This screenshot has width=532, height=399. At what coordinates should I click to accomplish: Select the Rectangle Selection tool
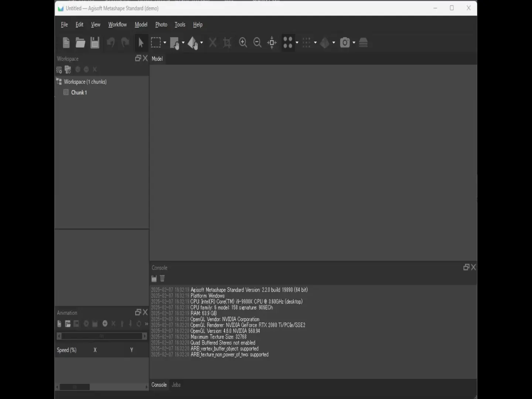[x=156, y=42]
